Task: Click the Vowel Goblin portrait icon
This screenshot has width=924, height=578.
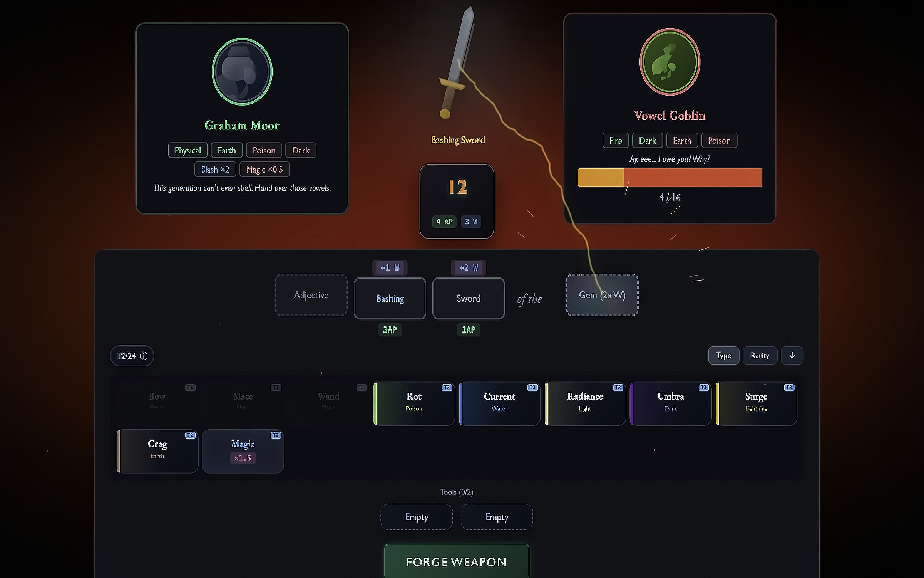Action: (670, 62)
